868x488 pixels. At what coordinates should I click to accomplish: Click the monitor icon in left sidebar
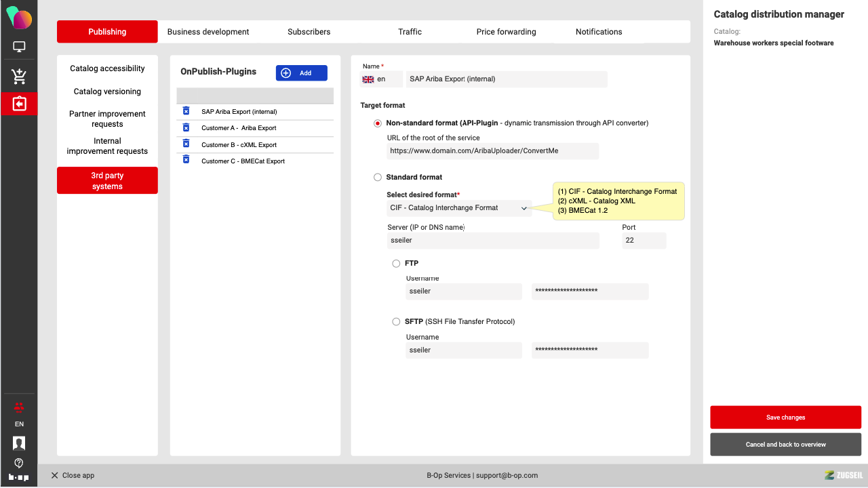pos(19,47)
